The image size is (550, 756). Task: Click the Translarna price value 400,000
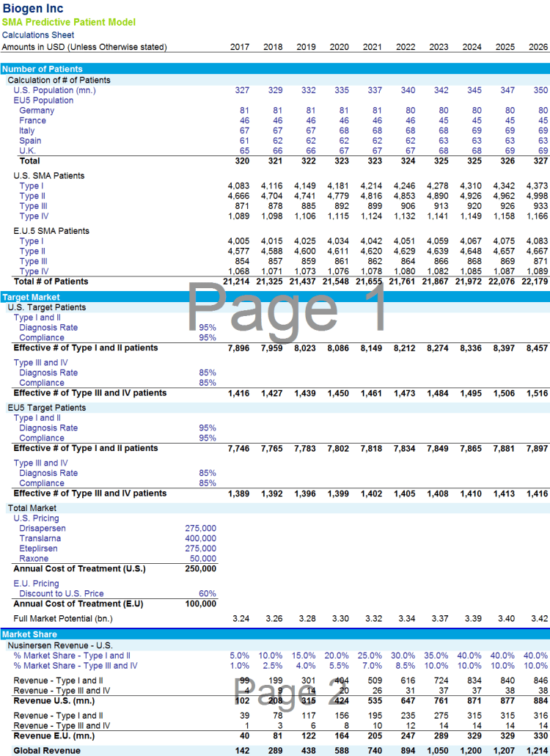[199, 538]
